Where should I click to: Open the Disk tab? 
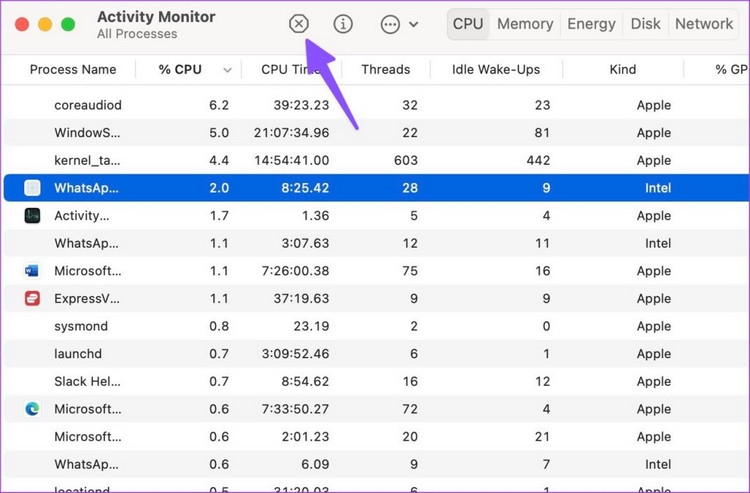(x=646, y=24)
